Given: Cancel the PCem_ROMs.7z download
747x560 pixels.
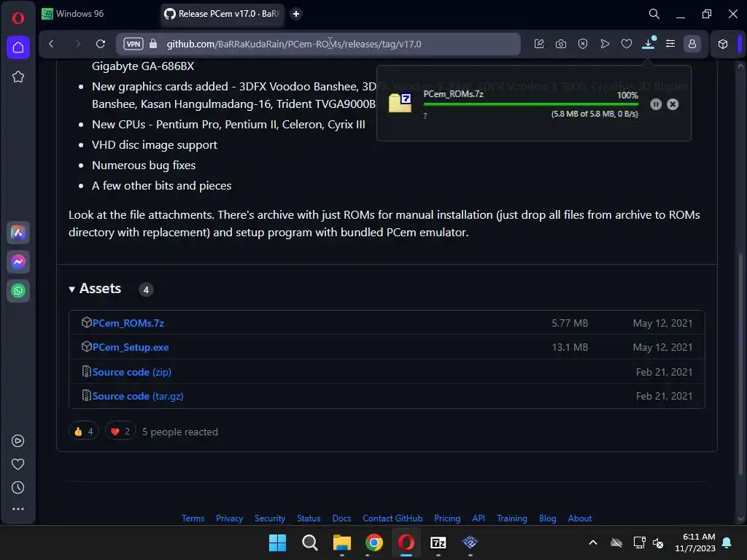Looking at the screenshot, I should point(673,104).
